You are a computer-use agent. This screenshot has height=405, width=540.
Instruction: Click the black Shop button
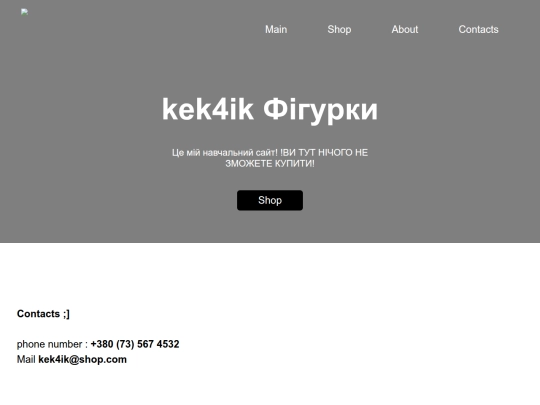[x=270, y=200]
